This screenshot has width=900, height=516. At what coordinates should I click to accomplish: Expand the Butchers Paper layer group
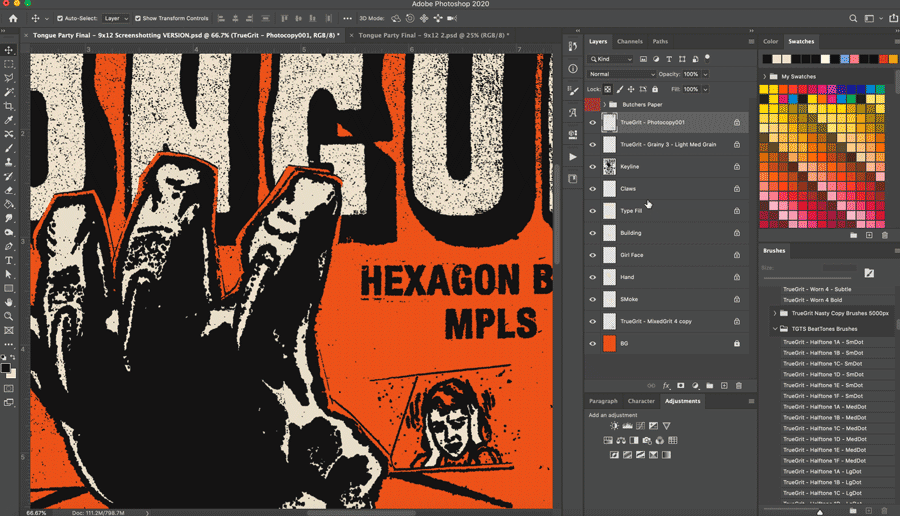pos(603,104)
